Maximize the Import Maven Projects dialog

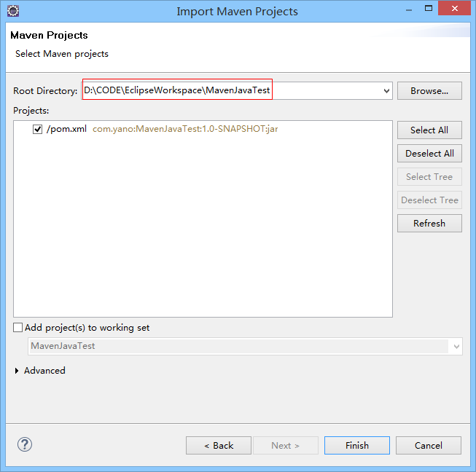(429, 9)
